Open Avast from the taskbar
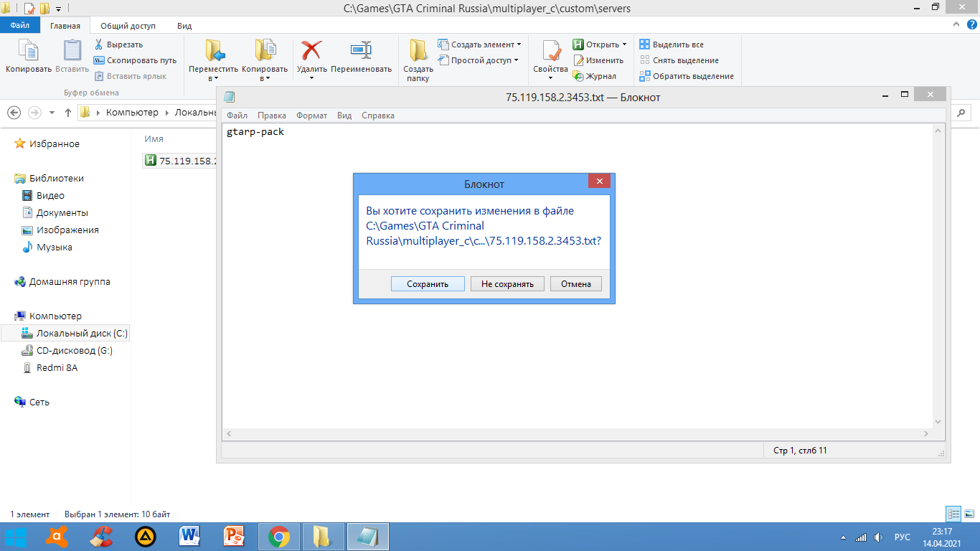Viewport: 980px width, 551px height. [x=57, y=537]
